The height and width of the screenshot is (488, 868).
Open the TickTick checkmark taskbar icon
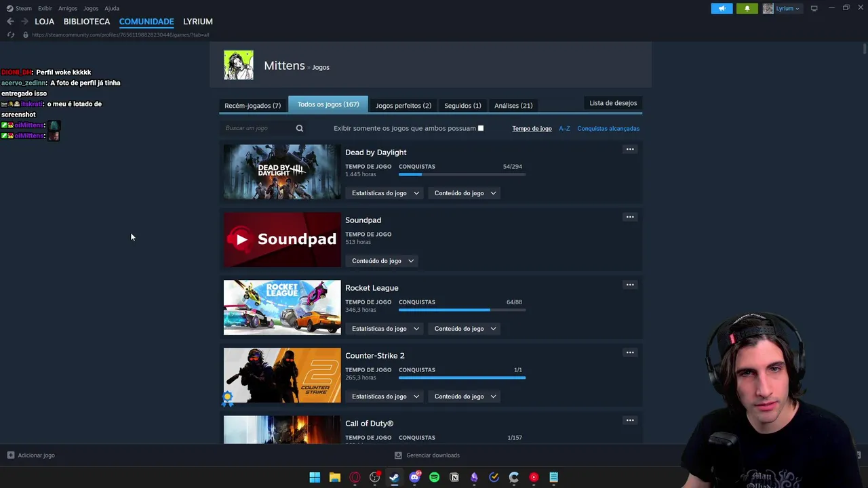click(494, 477)
